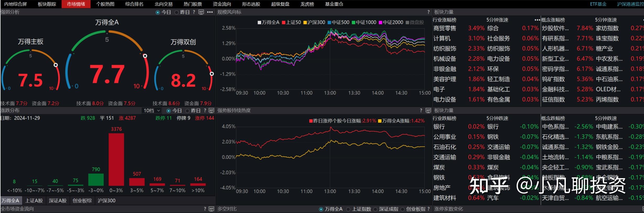Switch to 资金流向 tab

(222, 4)
